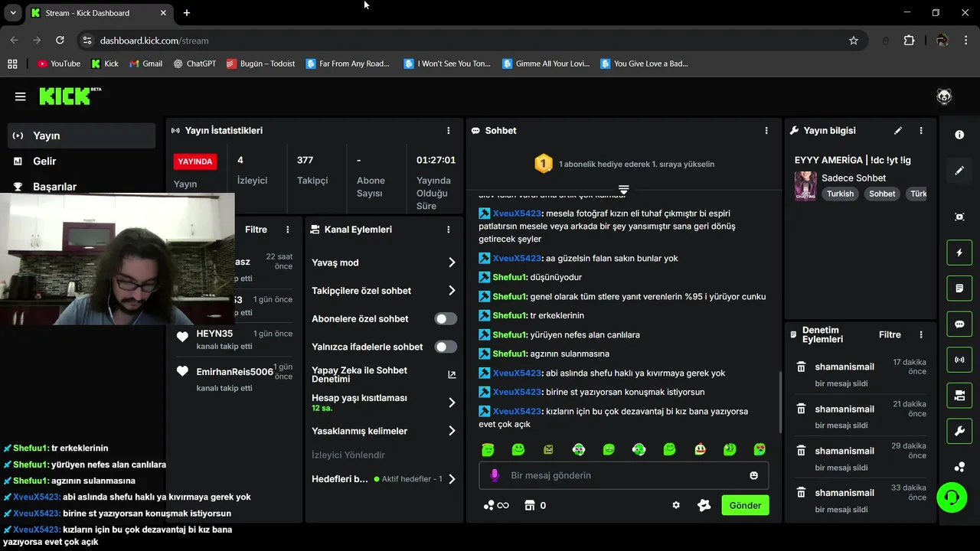Screen dimensions: 980x551
Task: Toggle the camera preview widget icon
Action: tap(959, 396)
